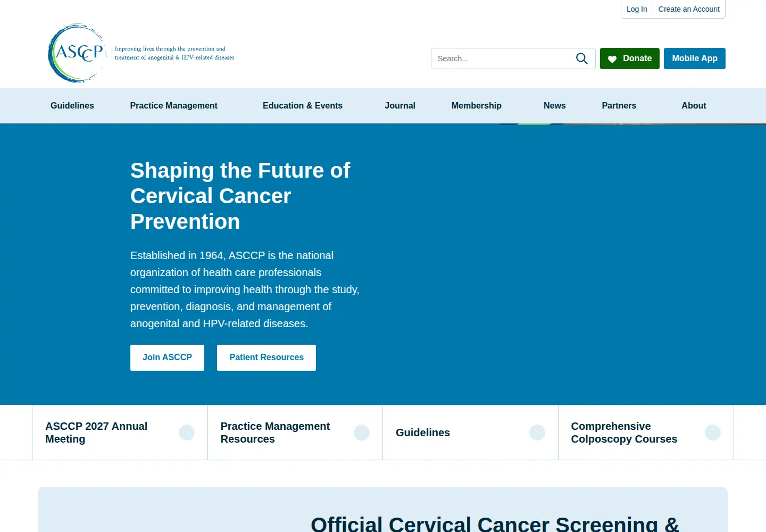
Task: Open the Journal menu item
Action: point(400,106)
